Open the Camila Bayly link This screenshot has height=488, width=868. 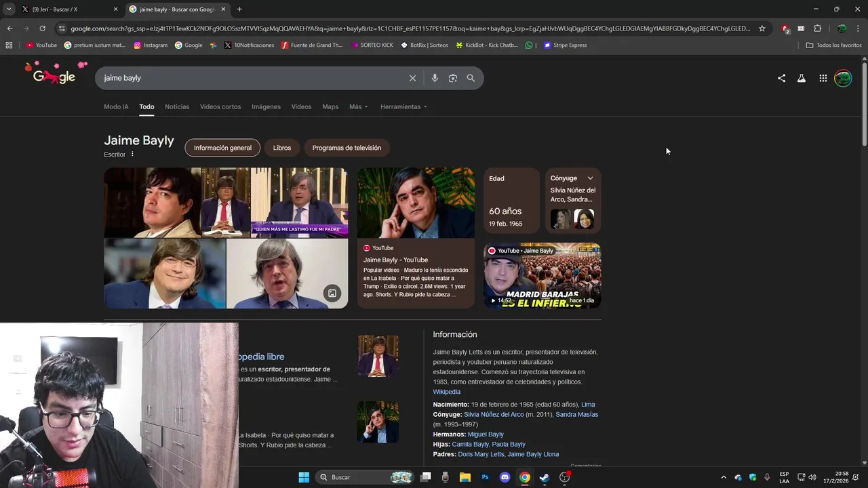click(470, 445)
